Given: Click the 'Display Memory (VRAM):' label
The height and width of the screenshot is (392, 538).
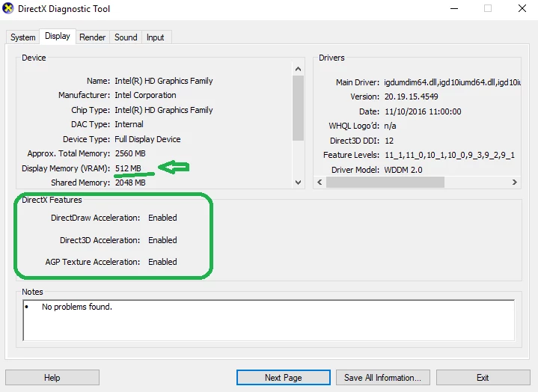Looking at the screenshot, I should [66, 168].
